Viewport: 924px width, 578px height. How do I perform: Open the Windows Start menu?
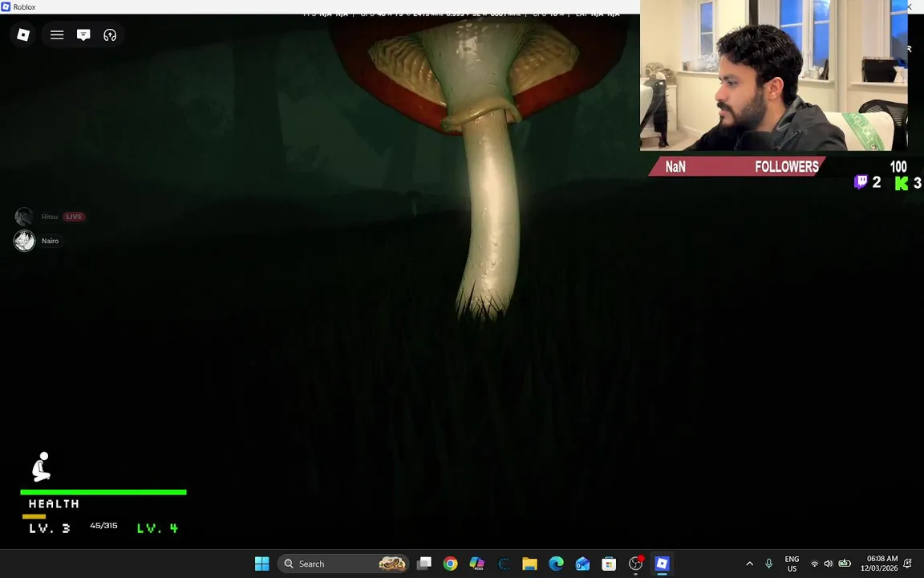point(261,564)
